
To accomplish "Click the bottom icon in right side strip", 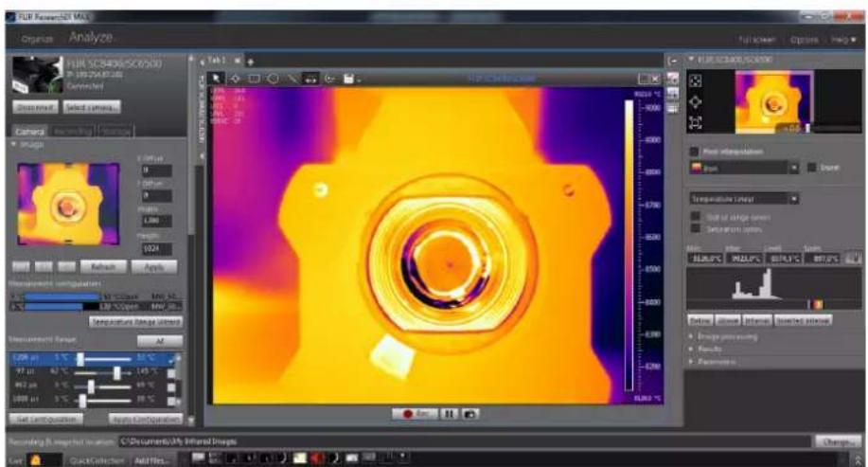I will point(672,109).
